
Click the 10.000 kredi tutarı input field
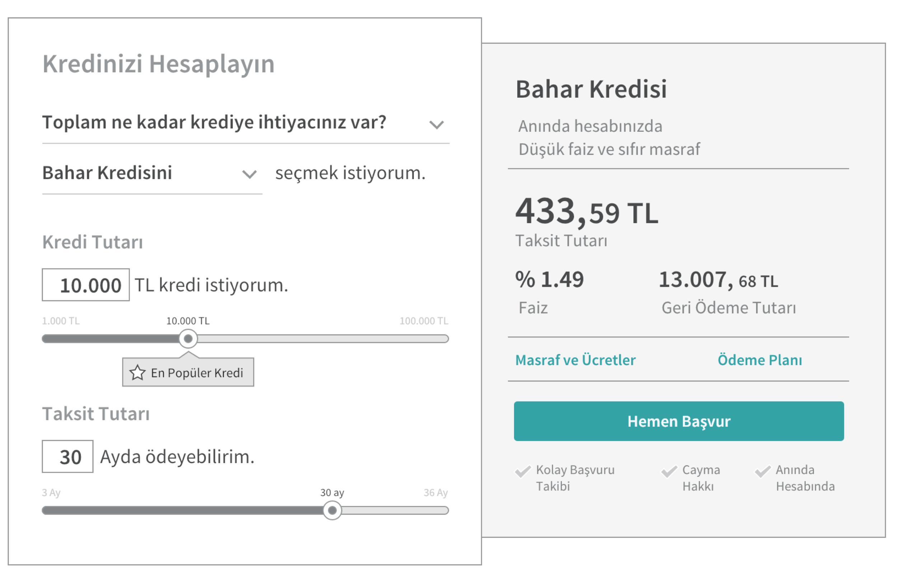point(86,285)
